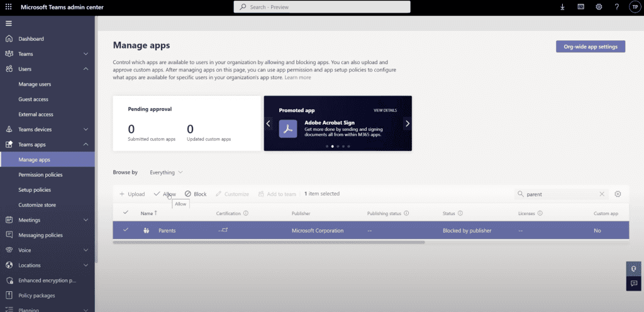Open the TP account avatar

pyautogui.click(x=635, y=7)
